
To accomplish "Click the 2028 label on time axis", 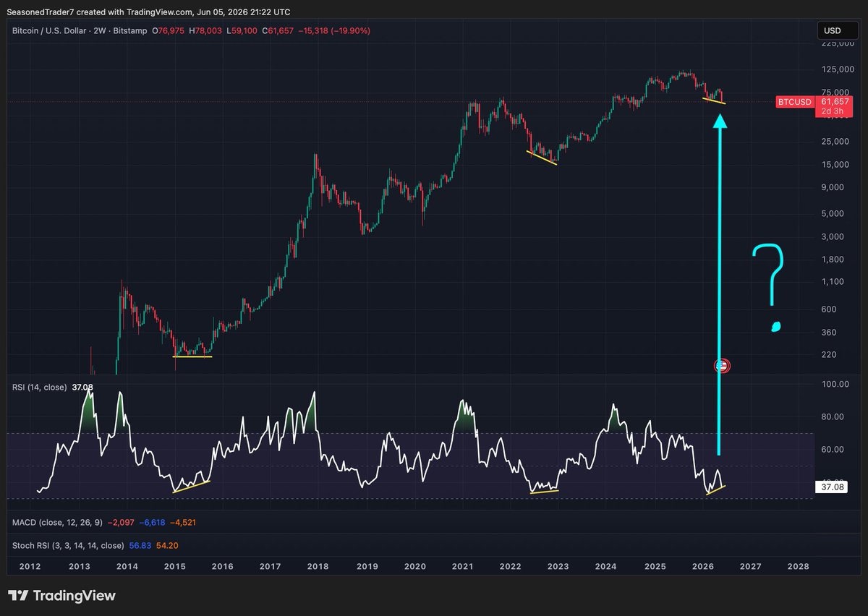I will point(798,567).
